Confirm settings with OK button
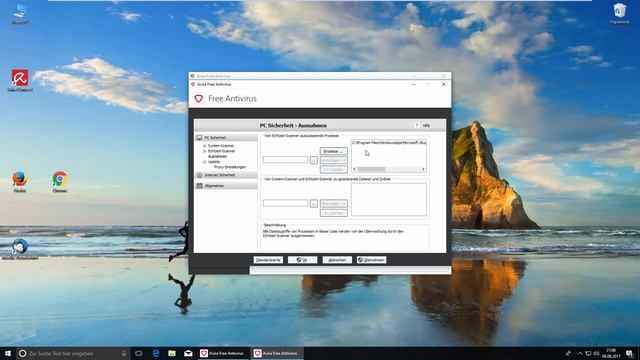Viewport: 640px width, 360px height. tap(302, 260)
